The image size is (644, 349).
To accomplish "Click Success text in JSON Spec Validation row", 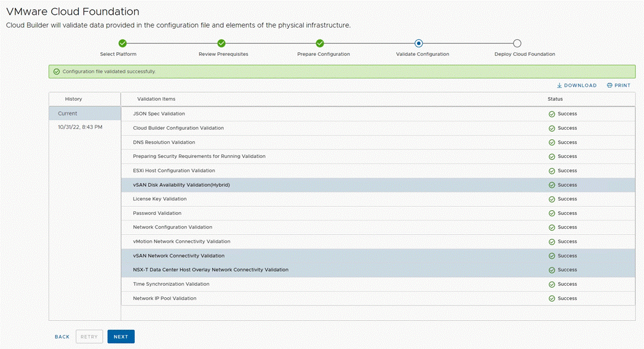I will click(x=567, y=114).
